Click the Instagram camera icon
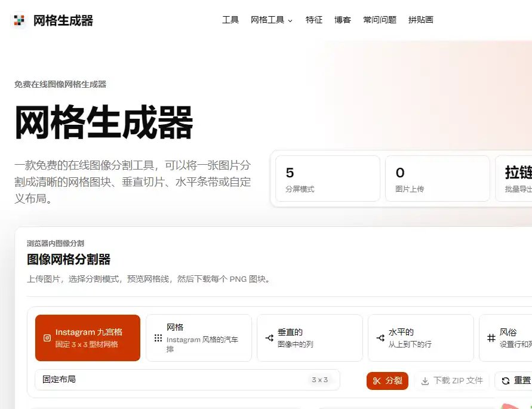 point(47,338)
